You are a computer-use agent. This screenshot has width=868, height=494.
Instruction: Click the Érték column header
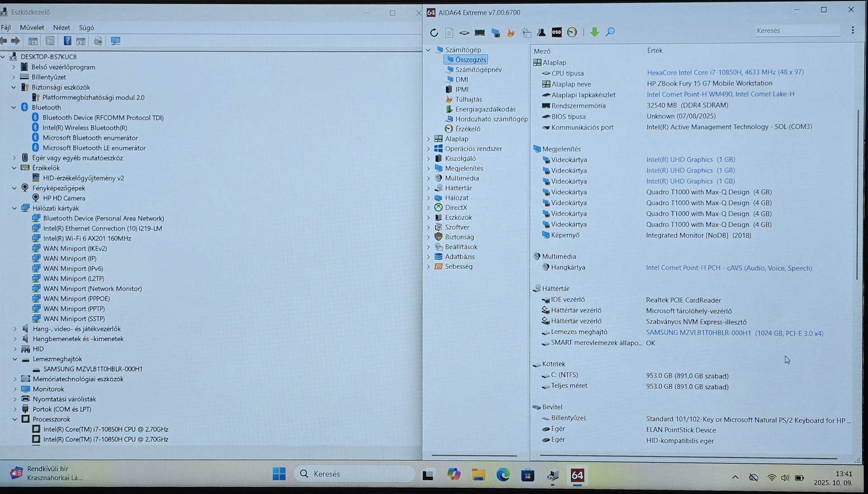pos(655,51)
